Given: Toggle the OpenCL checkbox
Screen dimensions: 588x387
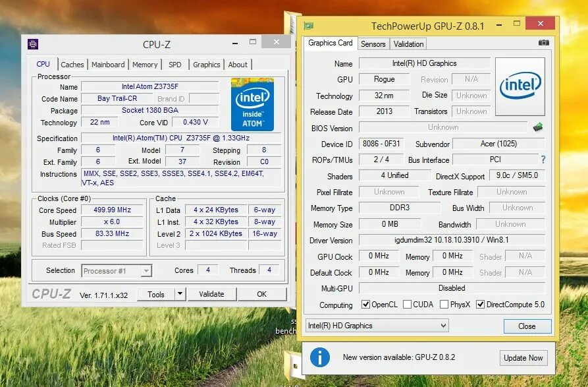Looking at the screenshot, I should click(365, 305).
